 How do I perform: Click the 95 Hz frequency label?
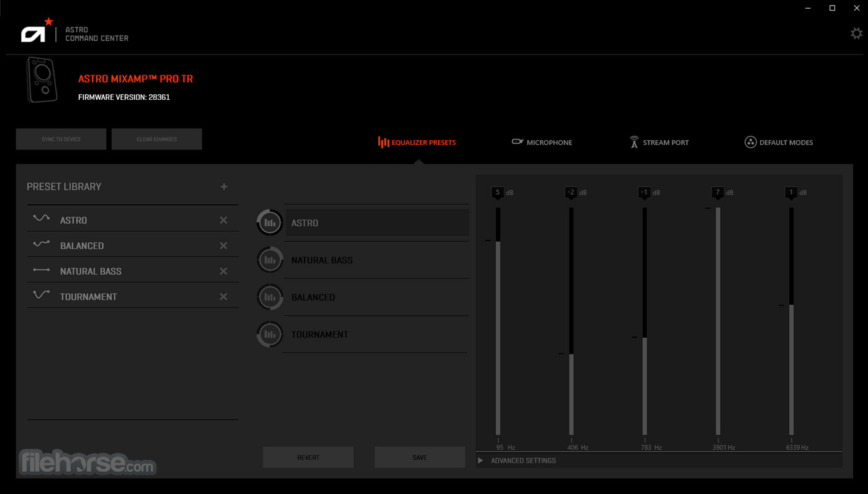506,448
